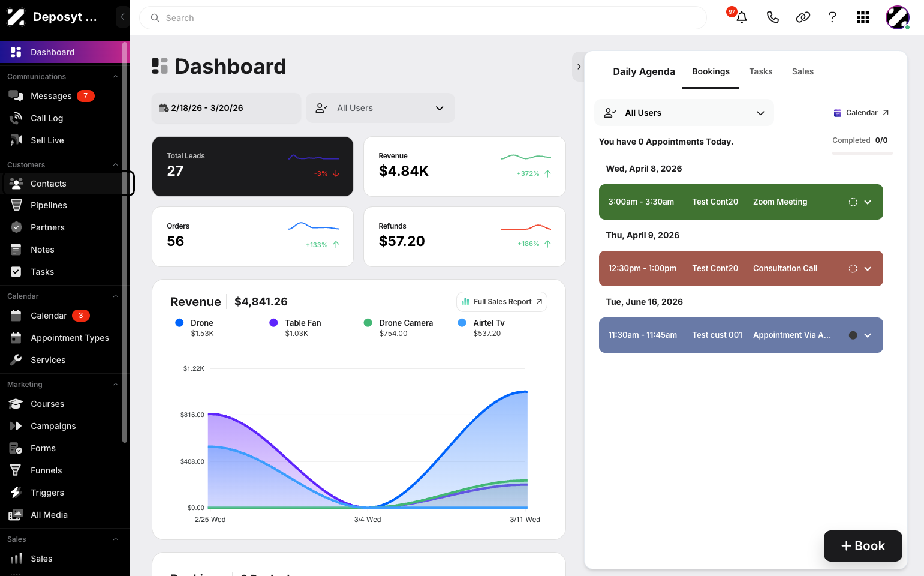Screen dimensions: 924x576
Task: Toggle Table Fan series in legend
Action: (273, 323)
